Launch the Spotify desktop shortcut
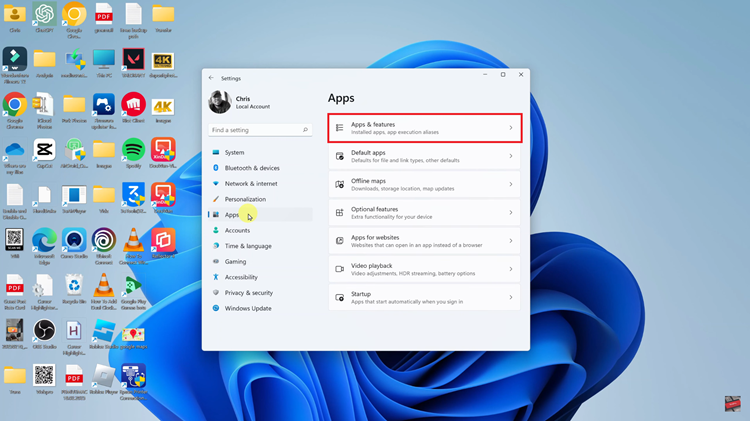 point(133,154)
